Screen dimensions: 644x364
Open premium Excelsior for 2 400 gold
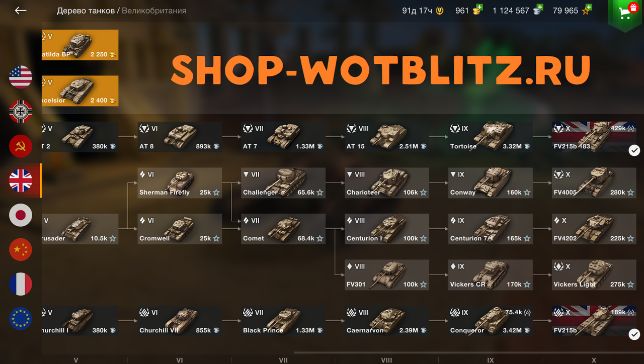(80, 91)
